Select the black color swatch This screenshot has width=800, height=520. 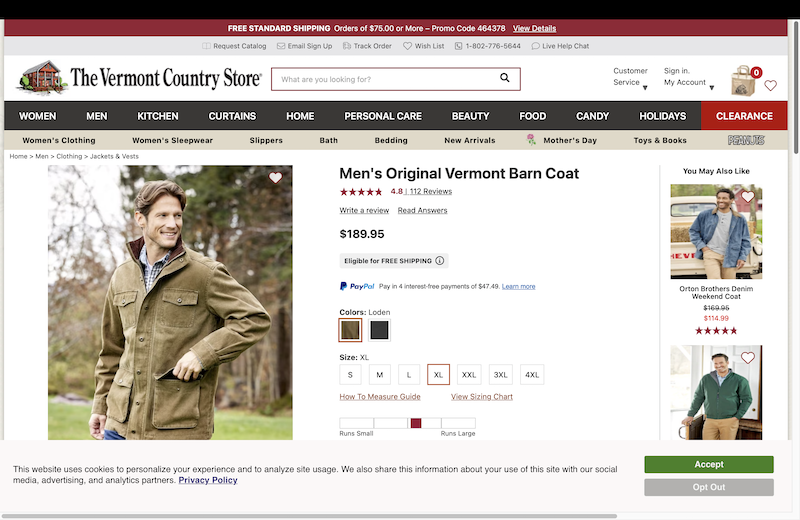click(380, 330)
